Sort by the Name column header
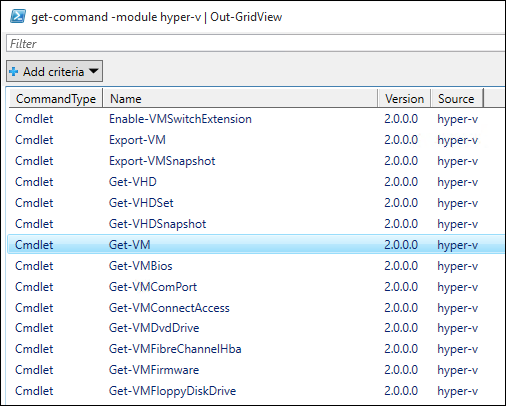 tap(240, 99)
